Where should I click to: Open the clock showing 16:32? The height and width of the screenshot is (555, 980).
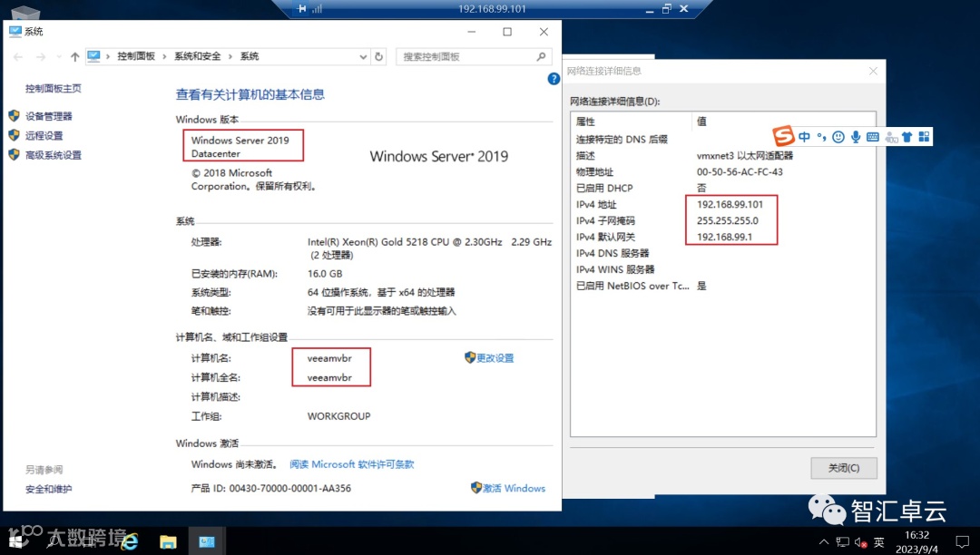click(916, 542)
